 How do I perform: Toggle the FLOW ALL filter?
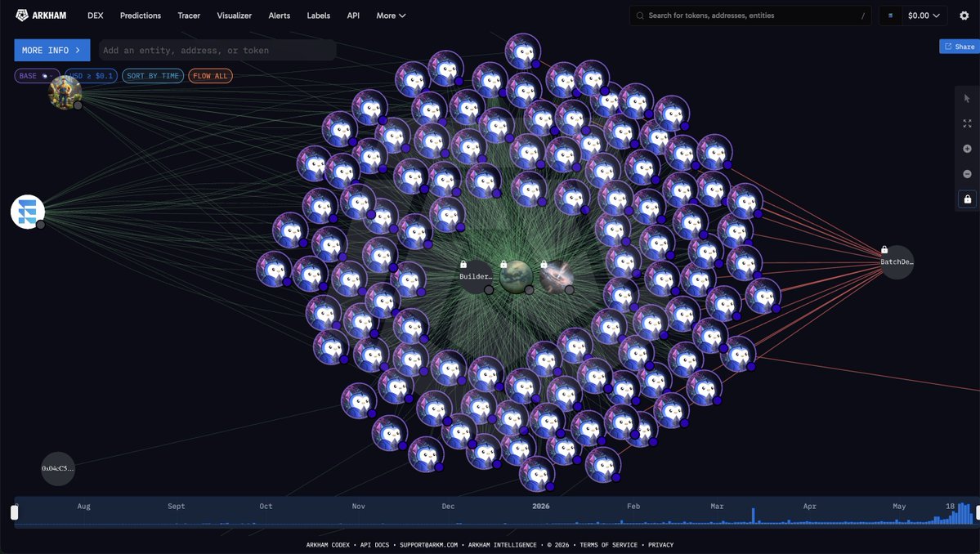pos(210,75)
